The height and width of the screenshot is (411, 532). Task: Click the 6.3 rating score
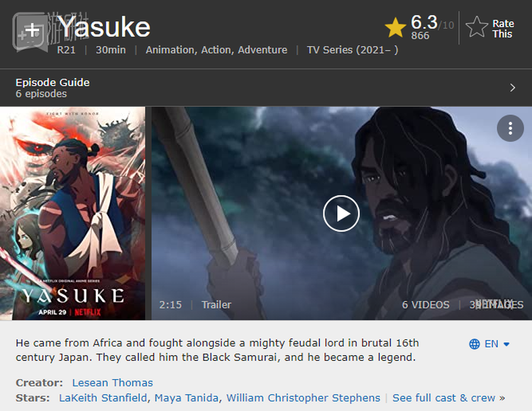tap(424, 23)
